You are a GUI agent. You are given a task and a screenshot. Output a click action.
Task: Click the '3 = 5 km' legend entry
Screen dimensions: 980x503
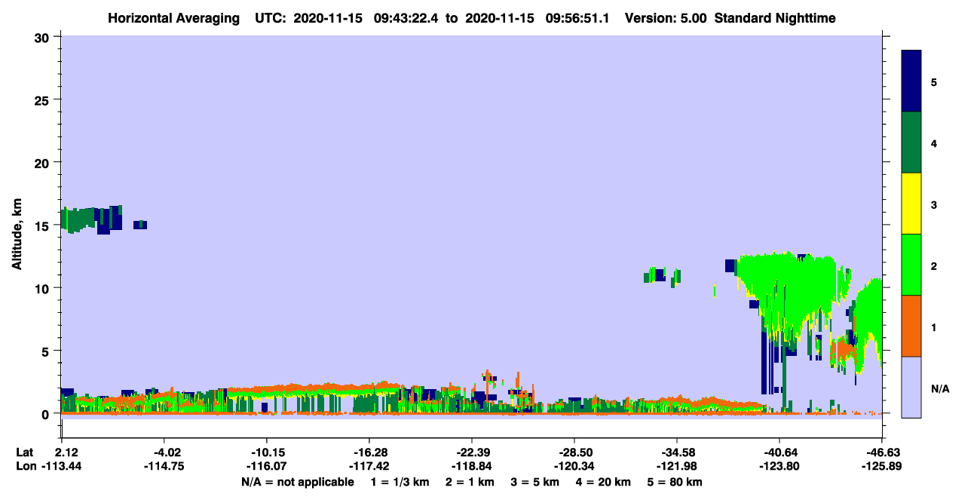535,482
